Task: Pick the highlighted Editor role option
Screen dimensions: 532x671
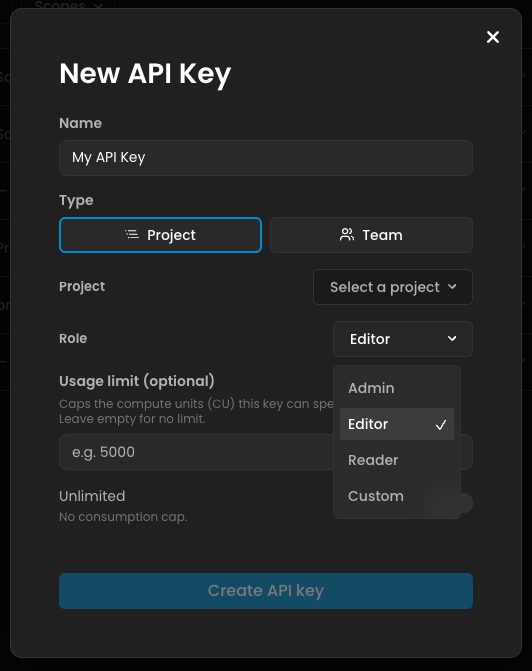Action: pyautogui.click(x=397, y=424)
